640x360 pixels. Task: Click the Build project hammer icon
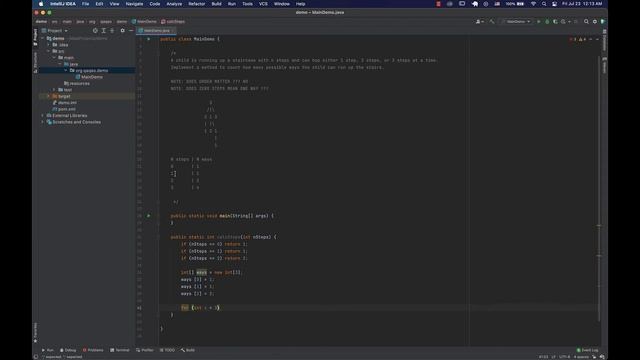point(492,22)
